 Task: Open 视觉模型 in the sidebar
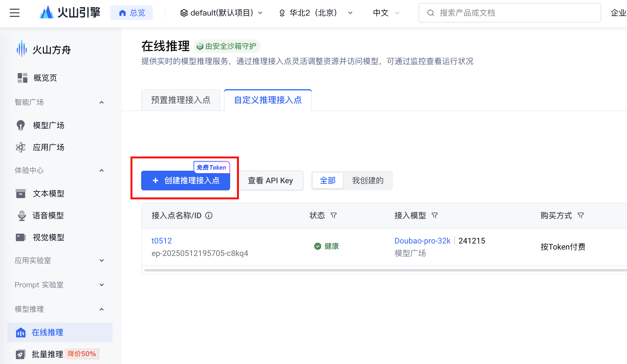[x=48, y=237]
